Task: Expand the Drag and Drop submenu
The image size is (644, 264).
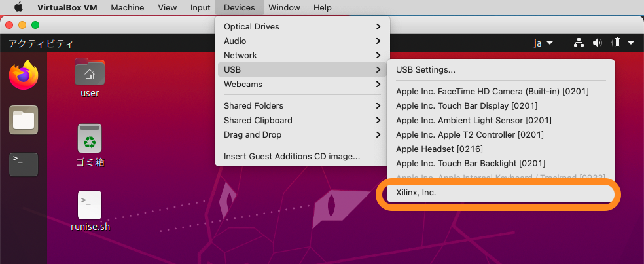Action: pos(302,135)
